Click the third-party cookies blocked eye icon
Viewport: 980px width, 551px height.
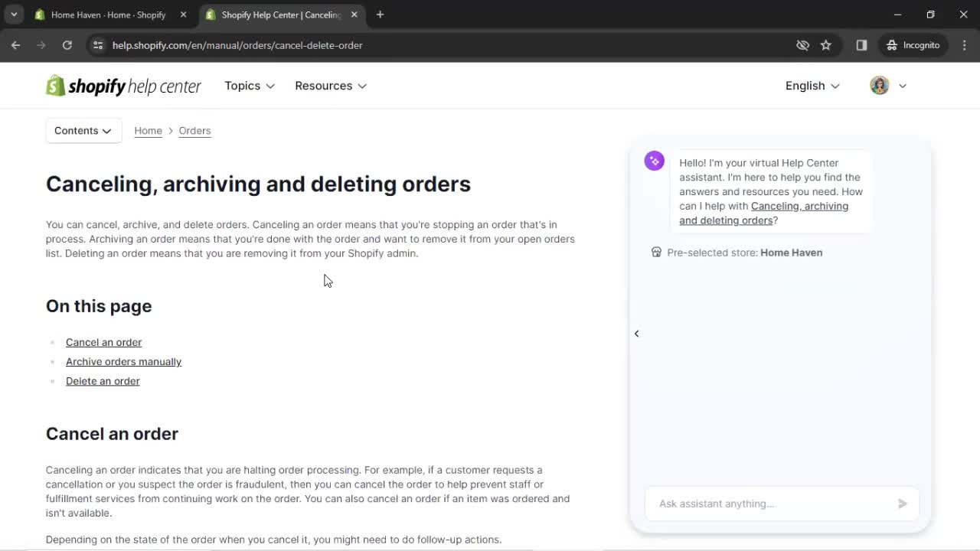point(802,45)
